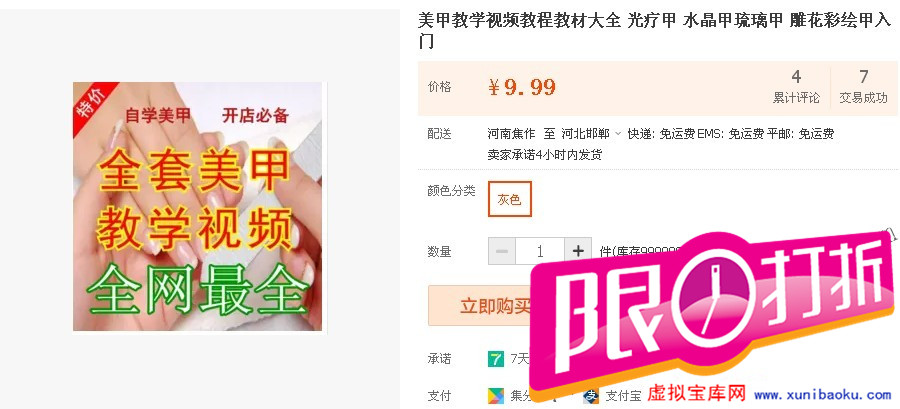Open the 交易成功 transactions count
Screen dimensions: 900x409
coord(863,87)
